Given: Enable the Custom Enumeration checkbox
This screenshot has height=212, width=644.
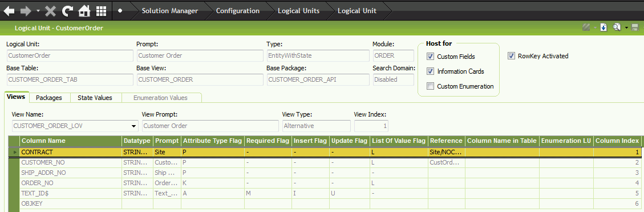Looking at the screenshot, I should pos(431,86).
